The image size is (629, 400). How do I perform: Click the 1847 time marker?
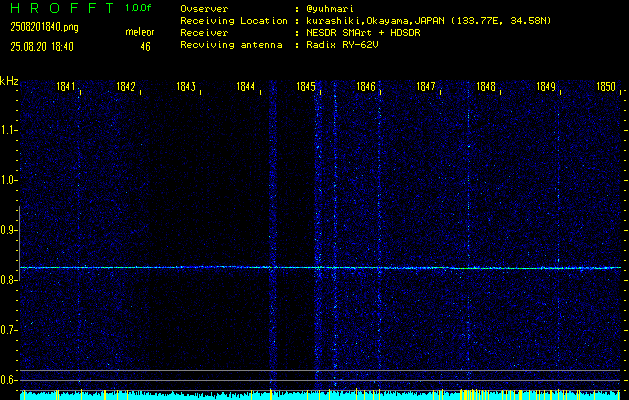tap(426, 86)
